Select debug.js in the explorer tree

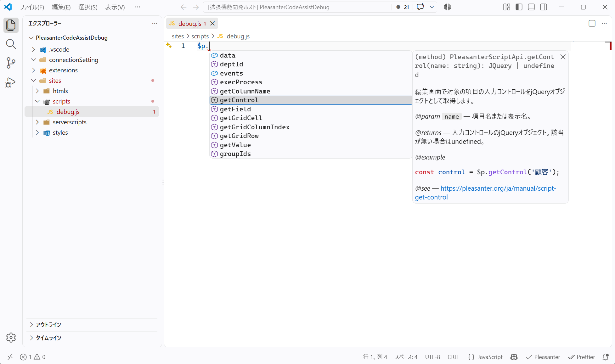tap(92, 112)
